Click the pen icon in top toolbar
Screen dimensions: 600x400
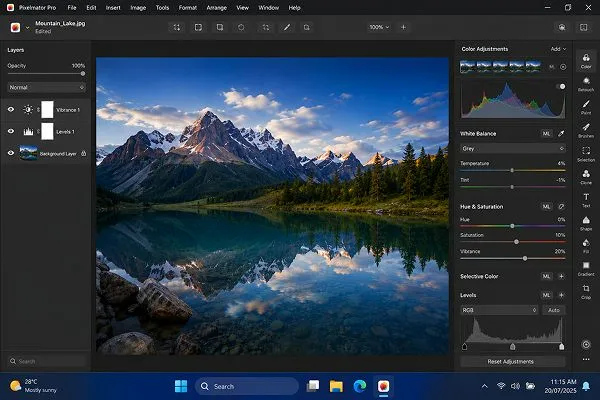[x=287, y=27]
